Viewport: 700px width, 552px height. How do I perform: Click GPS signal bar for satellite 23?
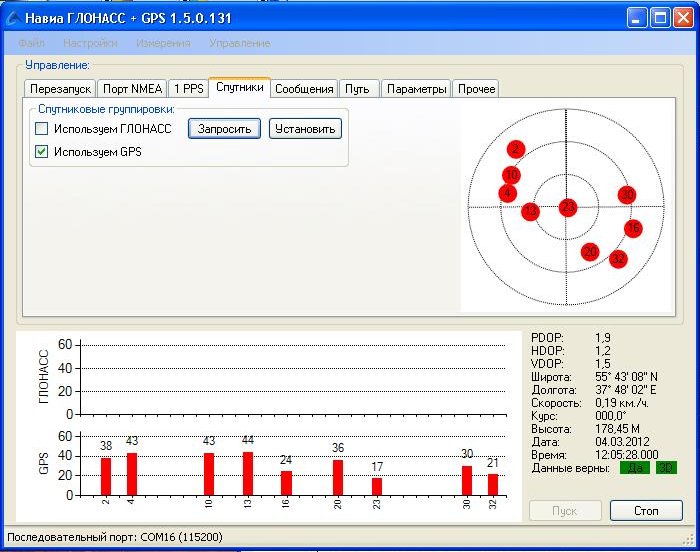click(377, 487)
